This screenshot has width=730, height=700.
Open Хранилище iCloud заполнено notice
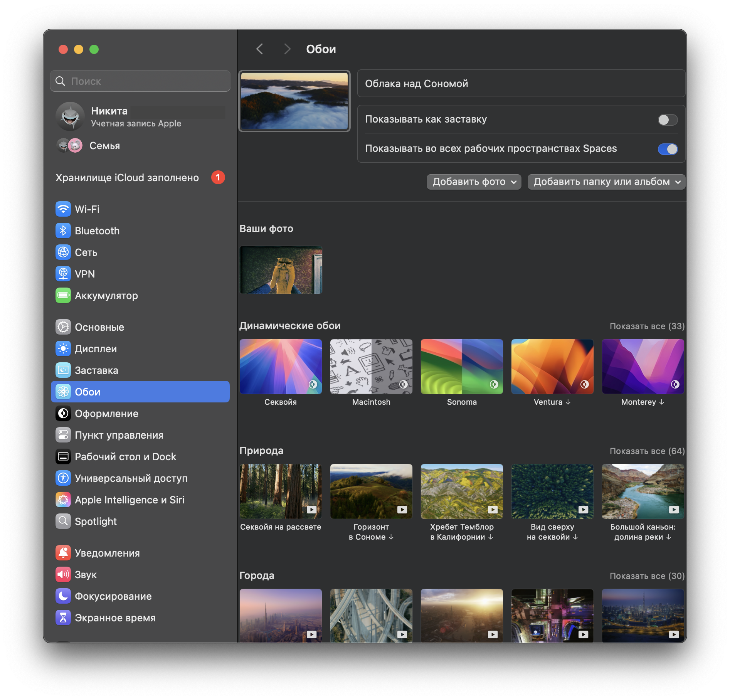pos(127,178)
